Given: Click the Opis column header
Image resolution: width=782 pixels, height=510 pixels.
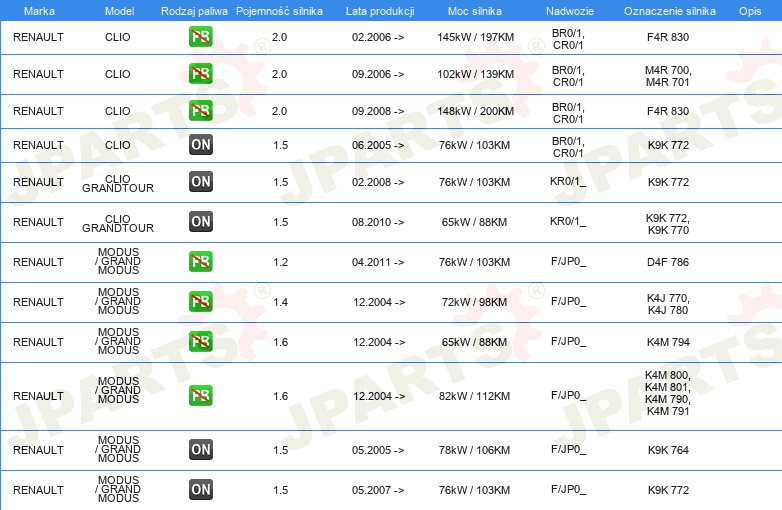Looking at the screenshot, I should 750,11.
